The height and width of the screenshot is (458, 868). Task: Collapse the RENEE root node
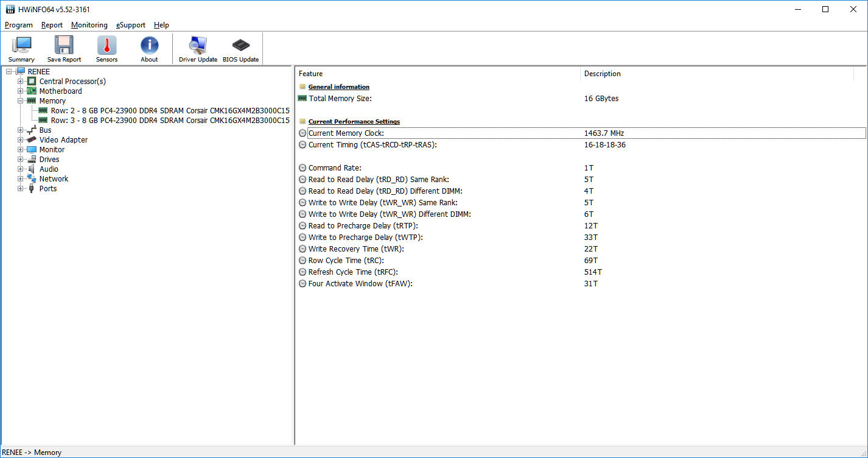[9, 71]
